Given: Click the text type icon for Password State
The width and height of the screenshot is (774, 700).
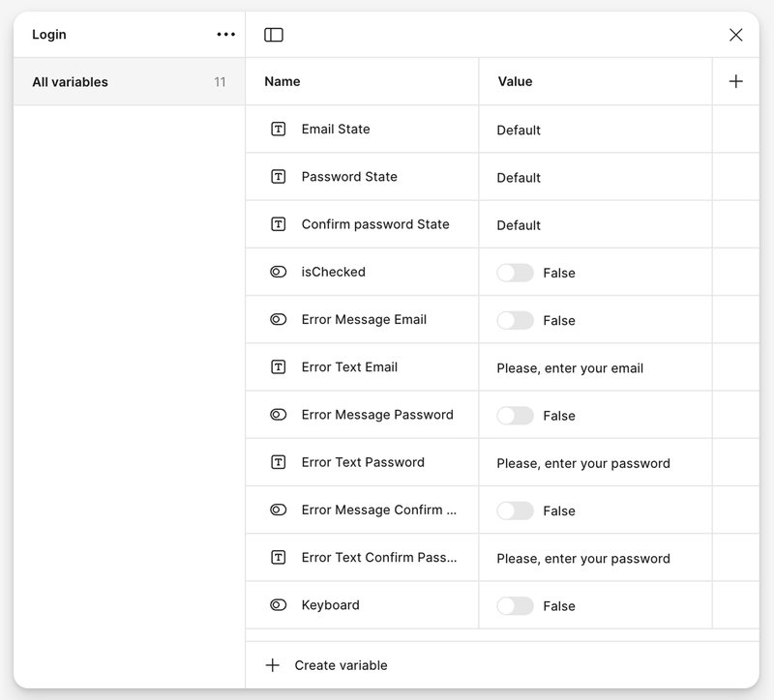Looking at the screenshot, I should pos(279,177).
